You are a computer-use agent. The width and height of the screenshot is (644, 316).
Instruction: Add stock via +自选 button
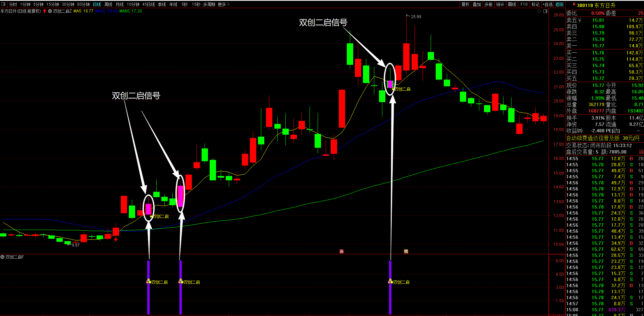click(547, 4)
